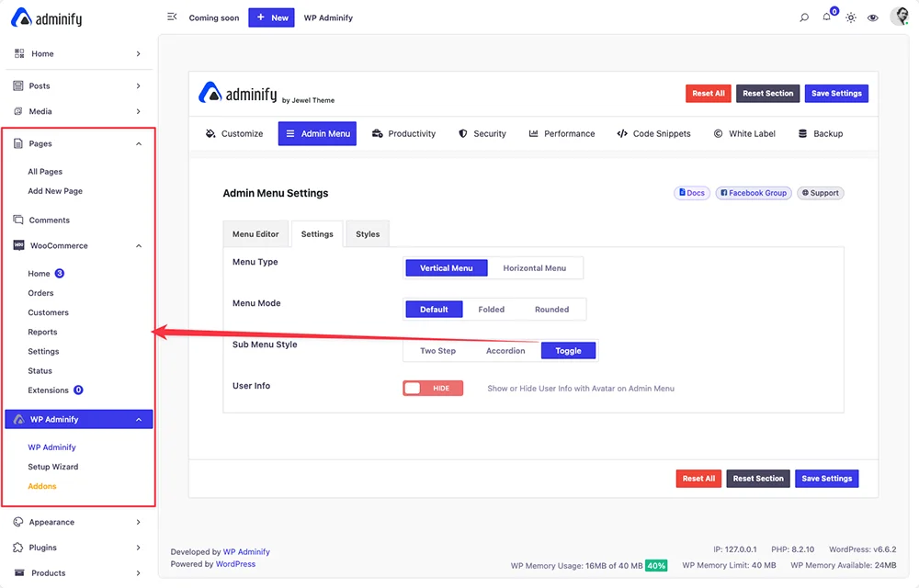Click the New button in top bar

271,17
